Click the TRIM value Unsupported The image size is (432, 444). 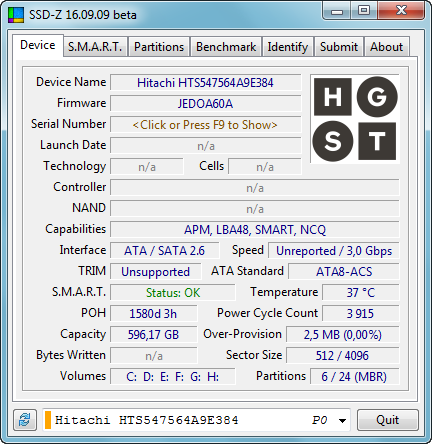point(156,272)
